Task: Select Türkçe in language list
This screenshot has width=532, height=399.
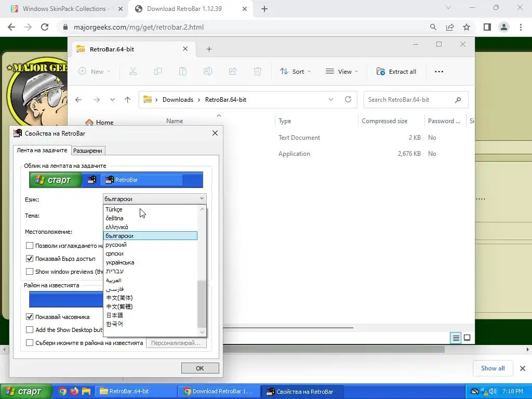Action: coord(150,209)
